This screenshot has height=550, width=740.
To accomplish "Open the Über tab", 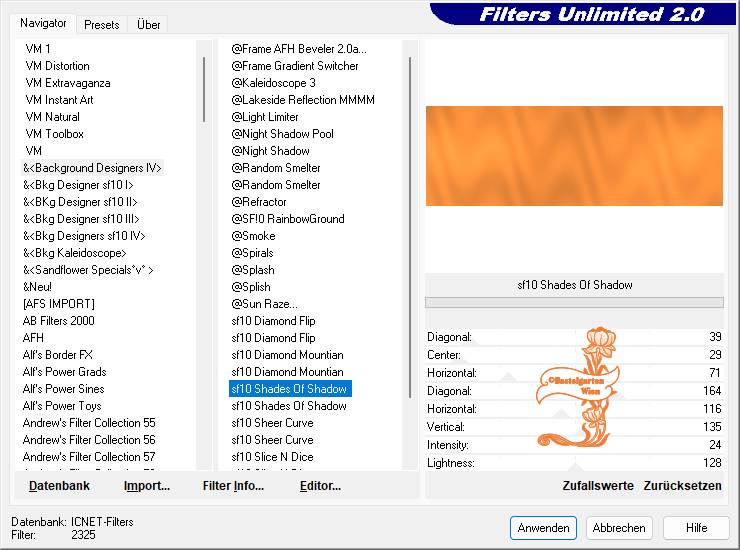I will point(148,25).
